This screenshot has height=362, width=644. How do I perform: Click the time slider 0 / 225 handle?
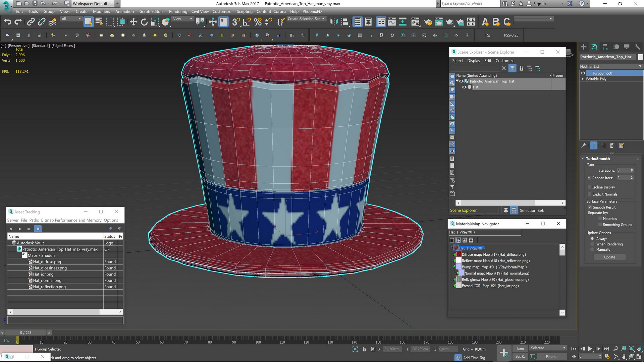pyautogui.click(x=25, y=333)
